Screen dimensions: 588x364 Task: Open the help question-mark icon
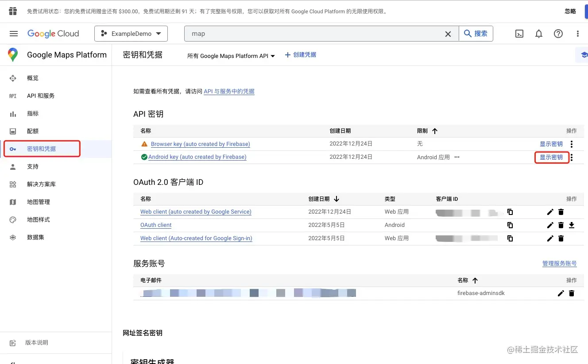(558, 34)
